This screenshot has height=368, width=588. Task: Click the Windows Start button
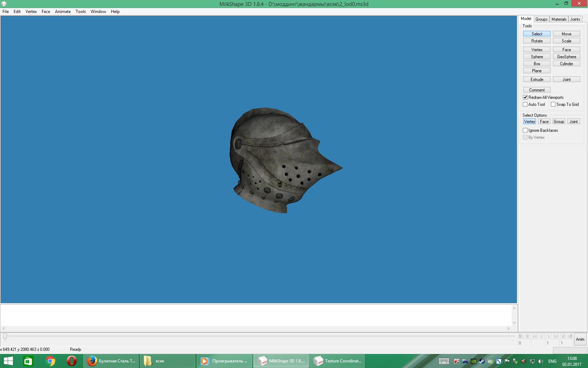8,361
